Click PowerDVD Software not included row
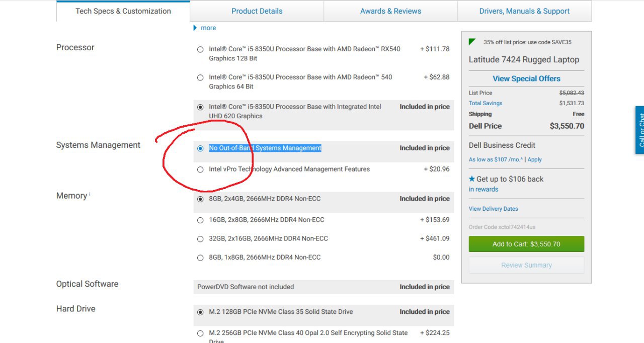This screenshot has width=644, height=343. [x=324, y=287]
